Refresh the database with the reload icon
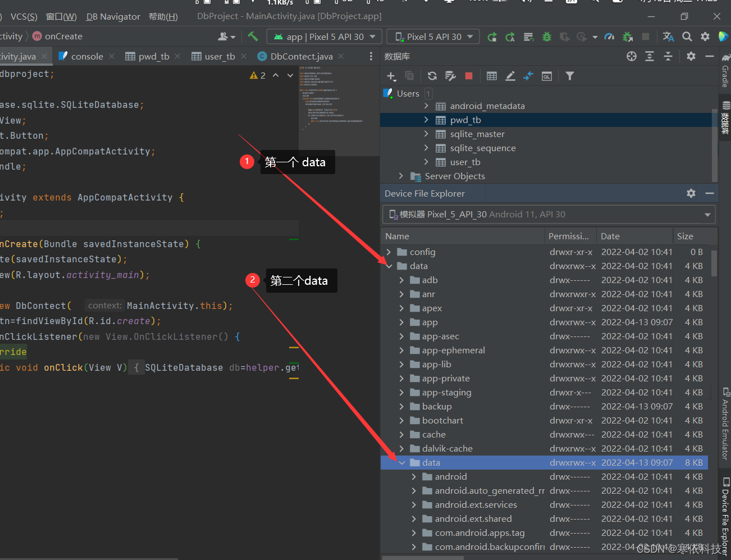This screenshot has height=560, width=731. point(432,76)
